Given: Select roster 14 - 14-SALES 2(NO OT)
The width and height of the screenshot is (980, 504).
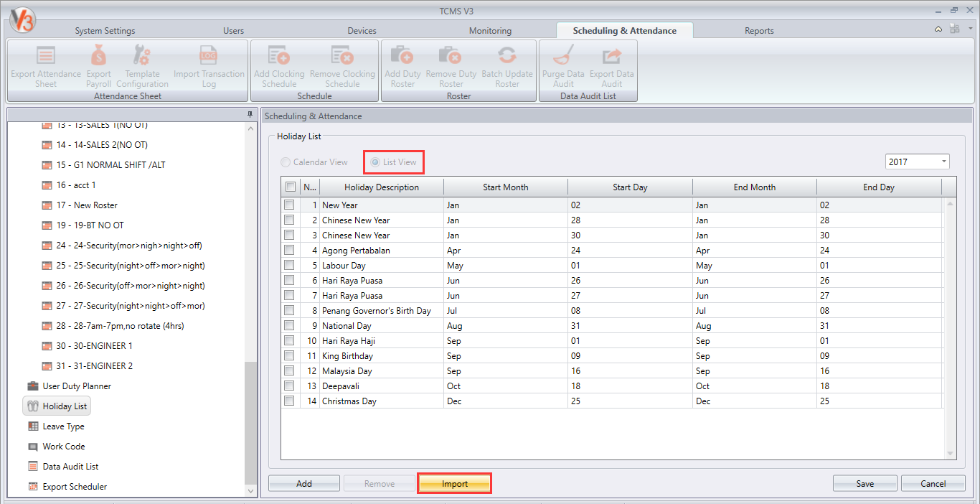Looking at the screenshot, I should point(95,145).
